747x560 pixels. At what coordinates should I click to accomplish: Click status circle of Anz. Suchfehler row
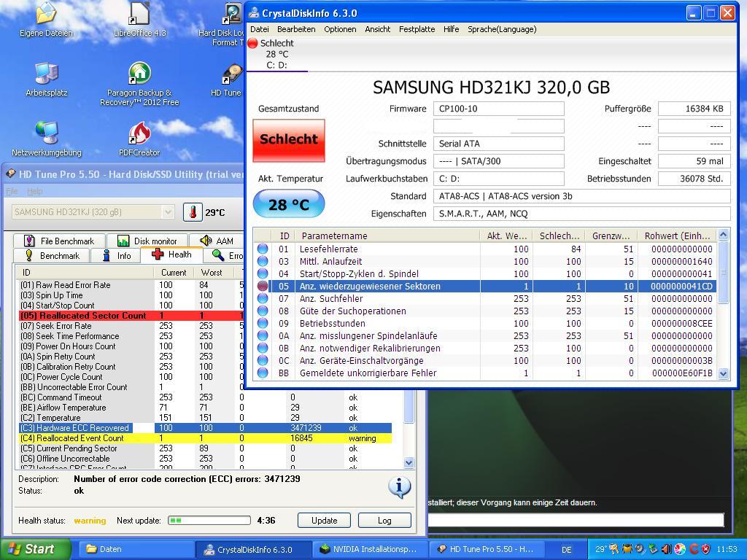263,298
